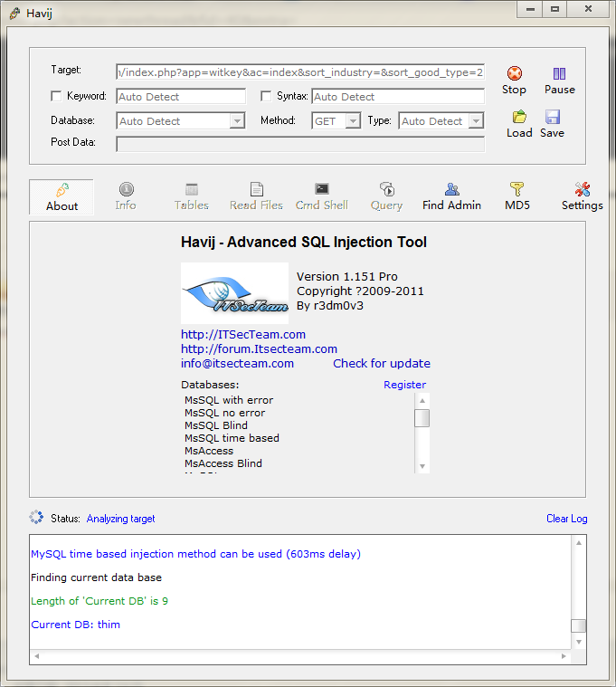The image size is (616, 687).
Task: Open the Read Files tab
Action: (x=257, y=197)
